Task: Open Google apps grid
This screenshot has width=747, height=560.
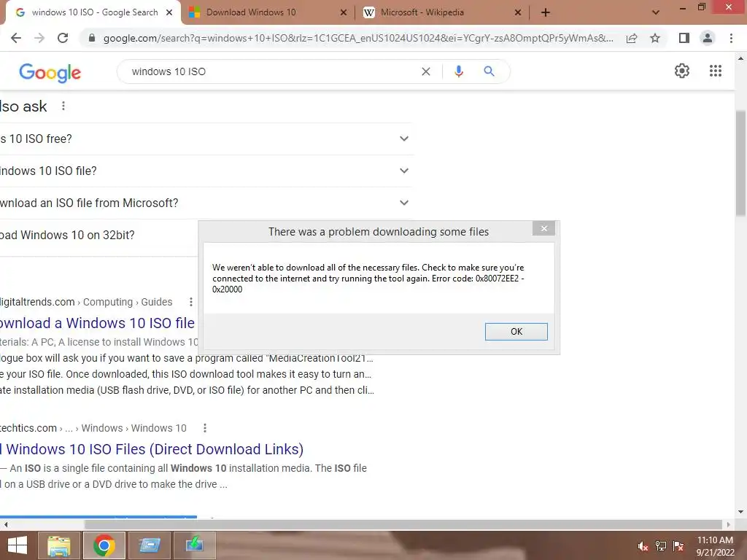Action: click(x=716, y=71)
